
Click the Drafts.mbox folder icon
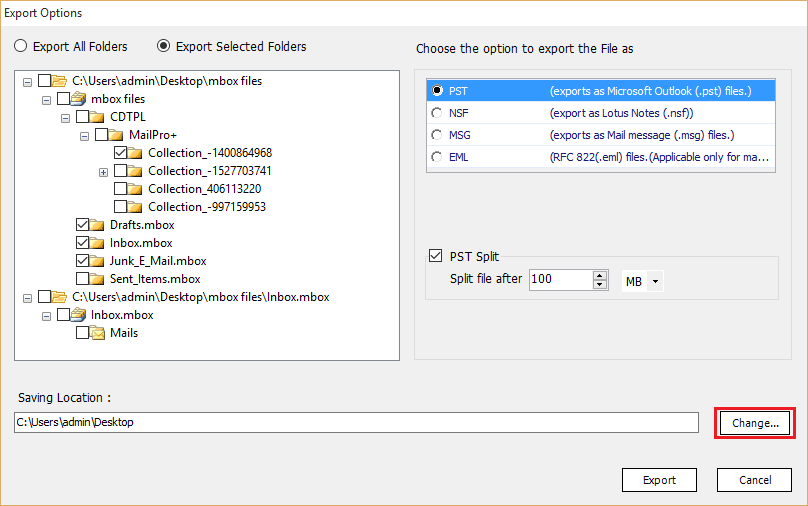coord(97,225)
